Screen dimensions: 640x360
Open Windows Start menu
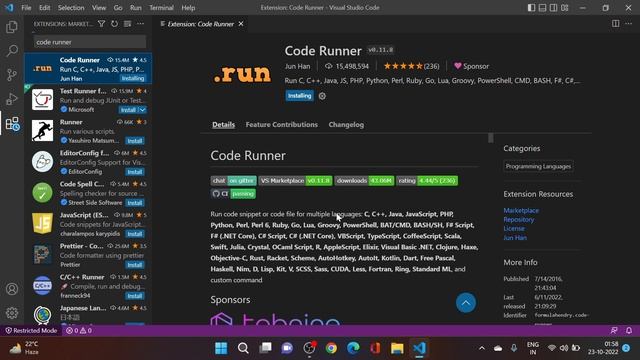point(221,348)
